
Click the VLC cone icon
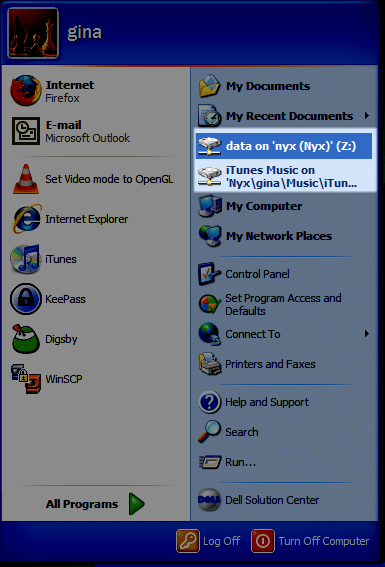click(26, 179)
